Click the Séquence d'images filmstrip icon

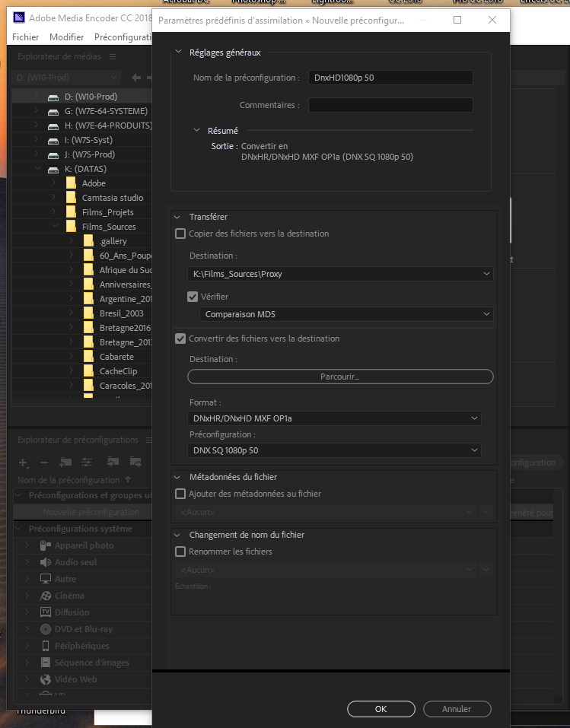point(46,663)
